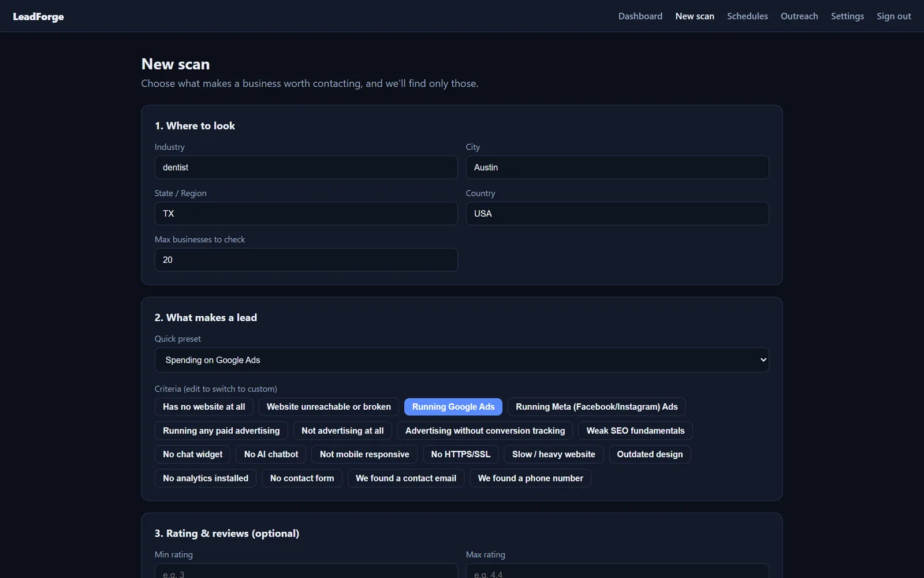This screenshot has height=578, width=924.
Task: Open the Outreach section
Action: (799, 16)
